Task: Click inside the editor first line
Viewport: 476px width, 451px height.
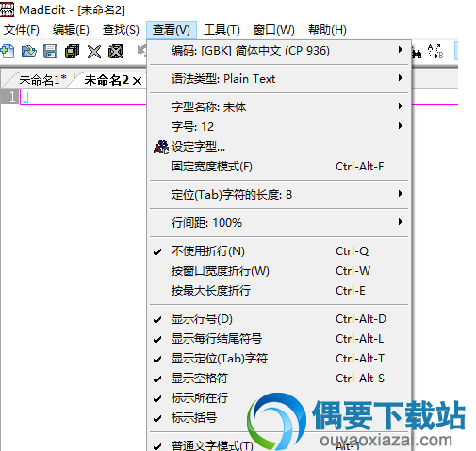Action: pos(83,96)
